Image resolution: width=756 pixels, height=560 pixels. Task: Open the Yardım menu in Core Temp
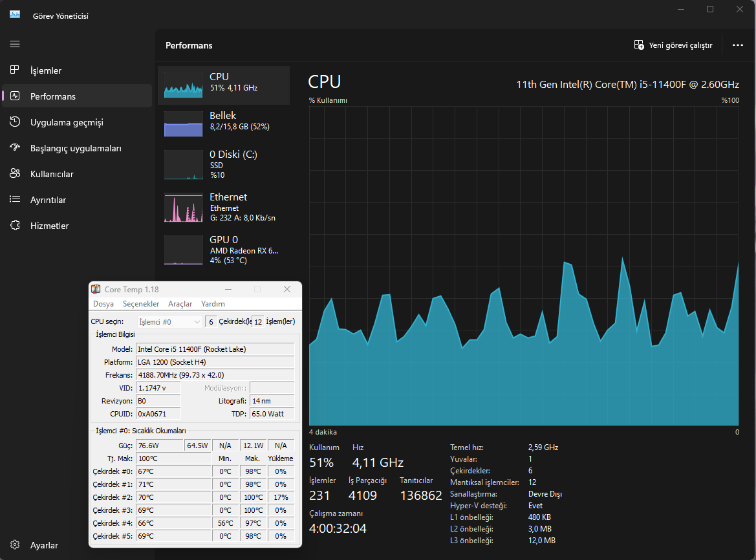[x=213, y=304]
